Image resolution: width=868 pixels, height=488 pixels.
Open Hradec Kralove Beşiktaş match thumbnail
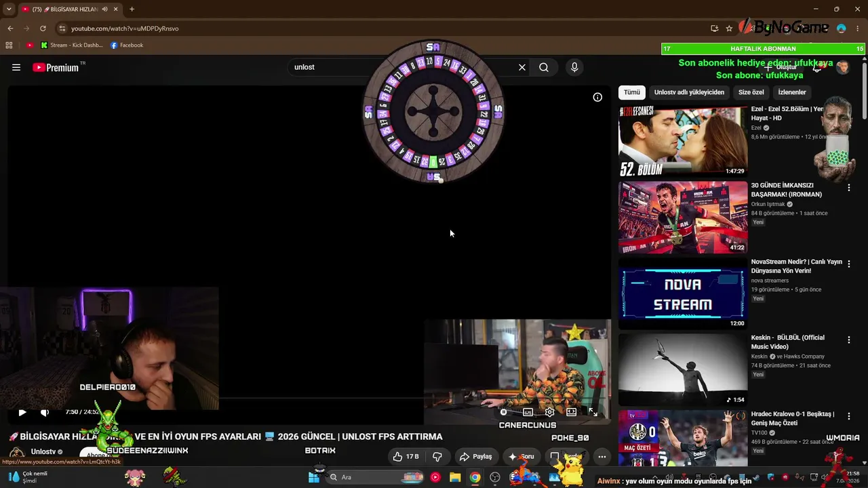click(683, 439)
